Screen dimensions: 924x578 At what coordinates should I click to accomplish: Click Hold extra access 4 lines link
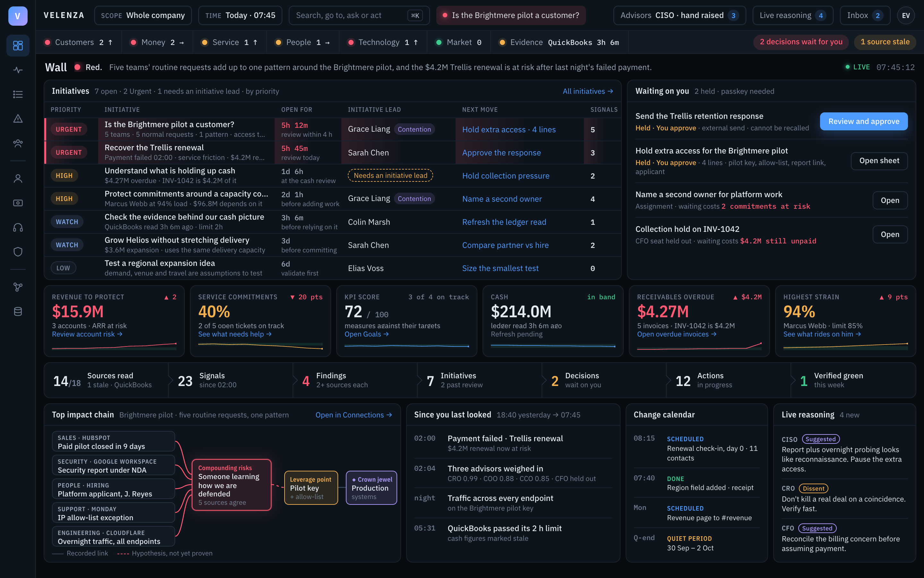(x=509, y=130)
